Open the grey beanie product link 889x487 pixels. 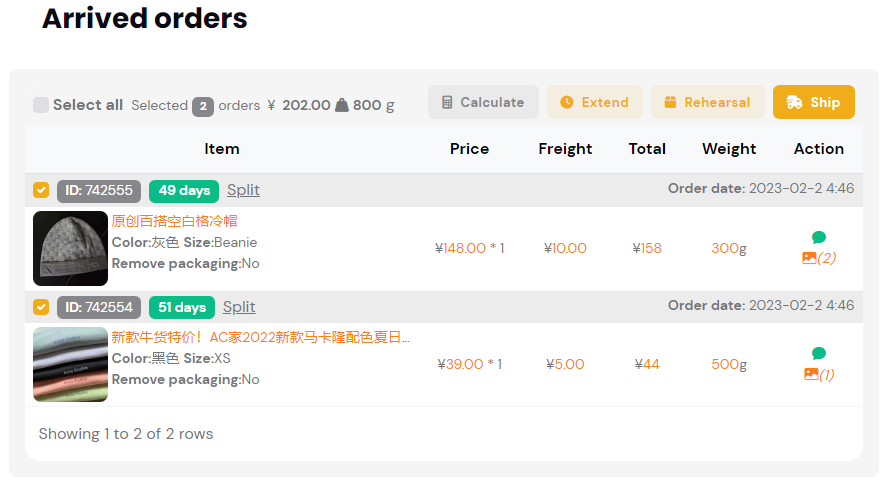(x=175, y=221)
